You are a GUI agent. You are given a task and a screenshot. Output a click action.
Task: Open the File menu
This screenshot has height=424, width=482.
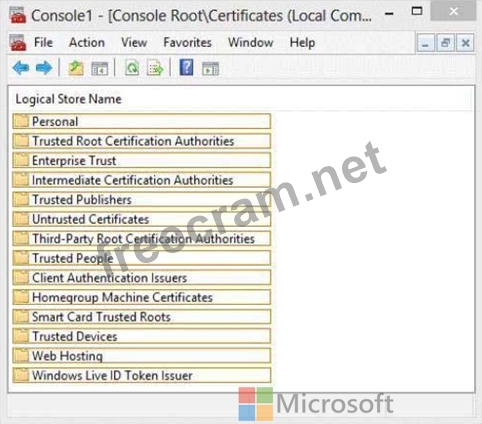point(43,43)
